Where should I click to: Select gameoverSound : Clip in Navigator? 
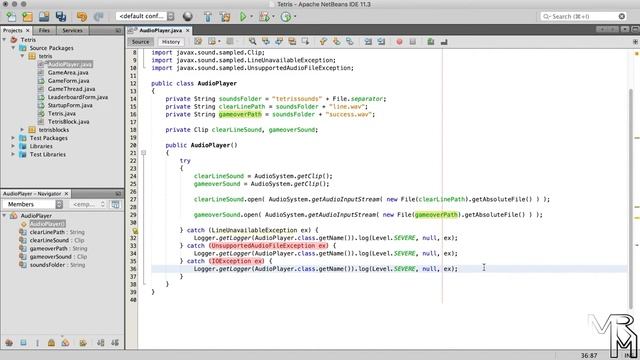(58, 257)
